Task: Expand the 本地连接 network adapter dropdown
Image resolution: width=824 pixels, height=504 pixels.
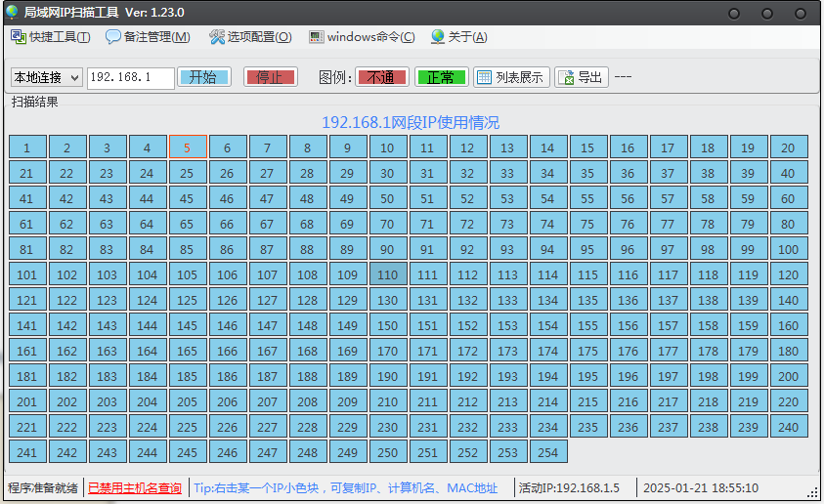Action: [75, 77]
